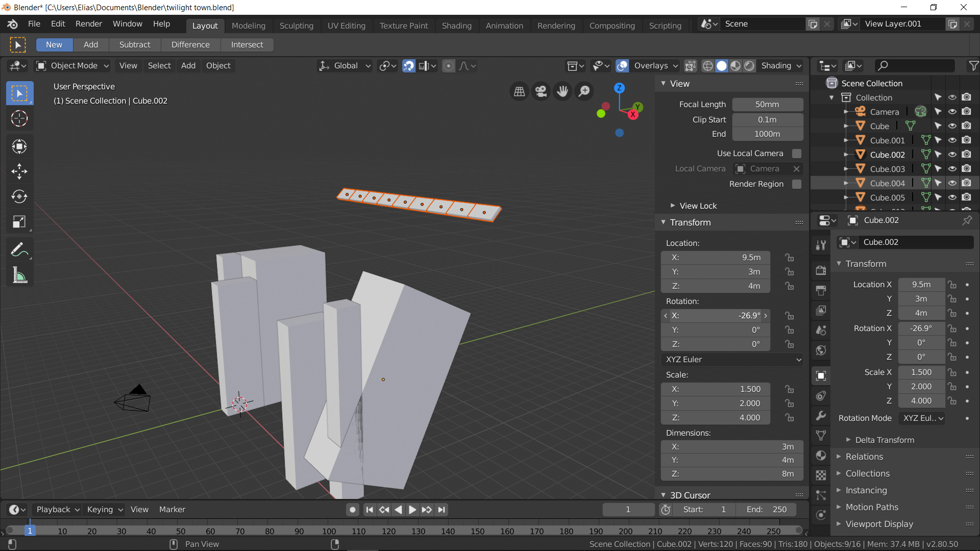This screenshot has width=980, height=551.
Task: Activate the Move tool
Action: 19,171
